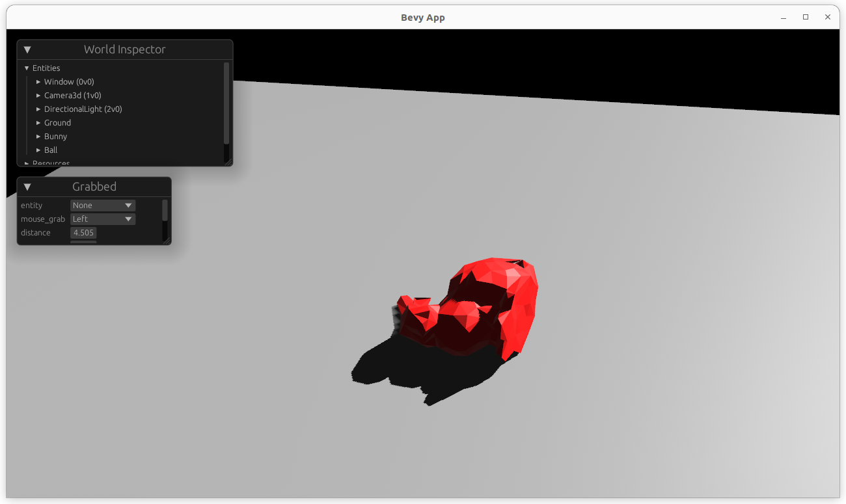Viewport: 846px width, 504px height.
Task: Expand the DirectionalLight (2v0) entity arrow
Action: point(38,109)
